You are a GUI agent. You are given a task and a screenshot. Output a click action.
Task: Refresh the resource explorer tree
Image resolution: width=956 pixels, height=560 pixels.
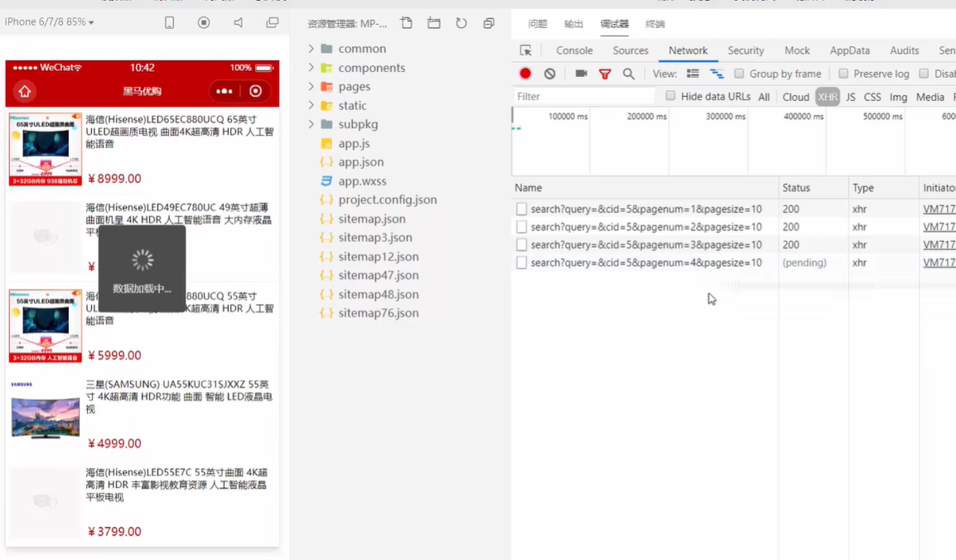pos(461,23)
